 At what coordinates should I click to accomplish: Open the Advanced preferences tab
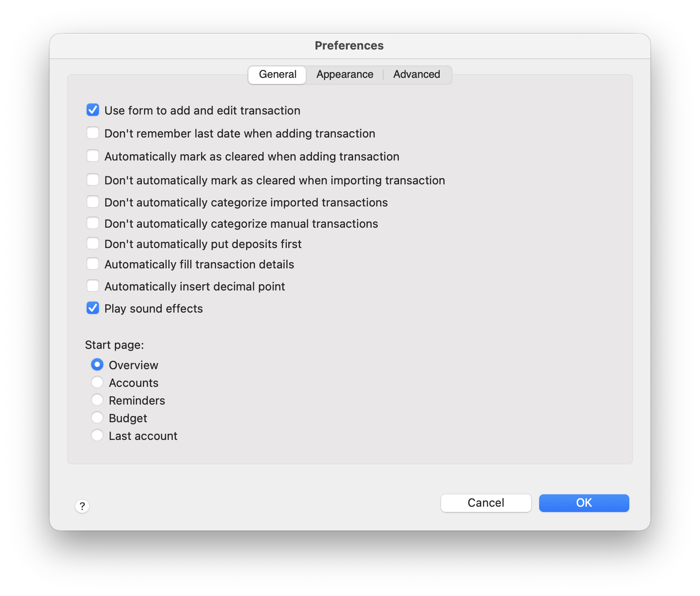click(416, 74)
